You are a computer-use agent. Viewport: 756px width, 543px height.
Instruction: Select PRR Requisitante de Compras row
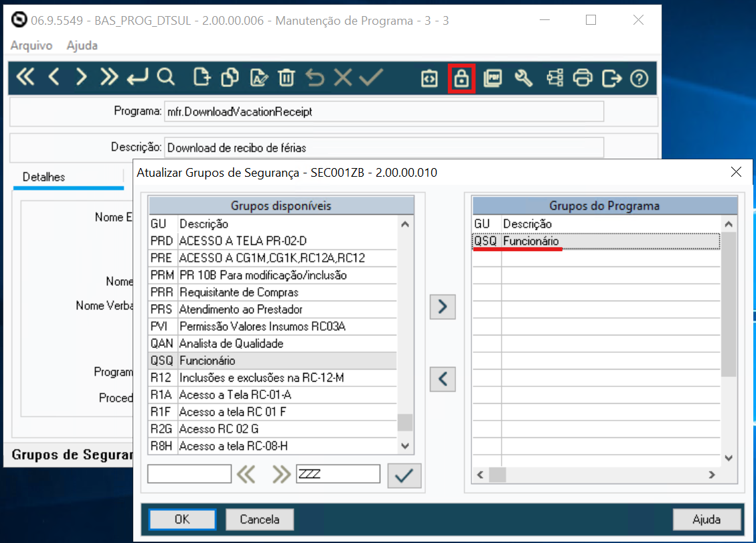pos(273,292)
